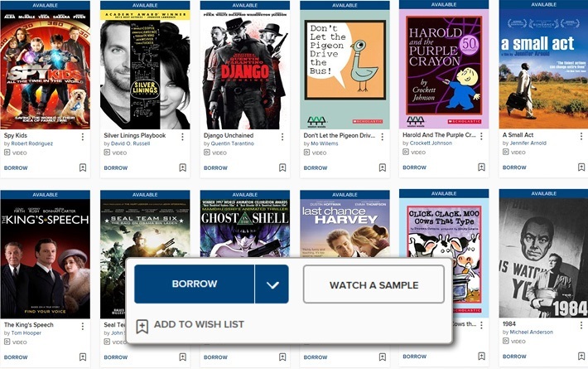Open the three-dot menu for Spy Kids
The height and width of the screenshot is (369, 588).
pos(83,137)
